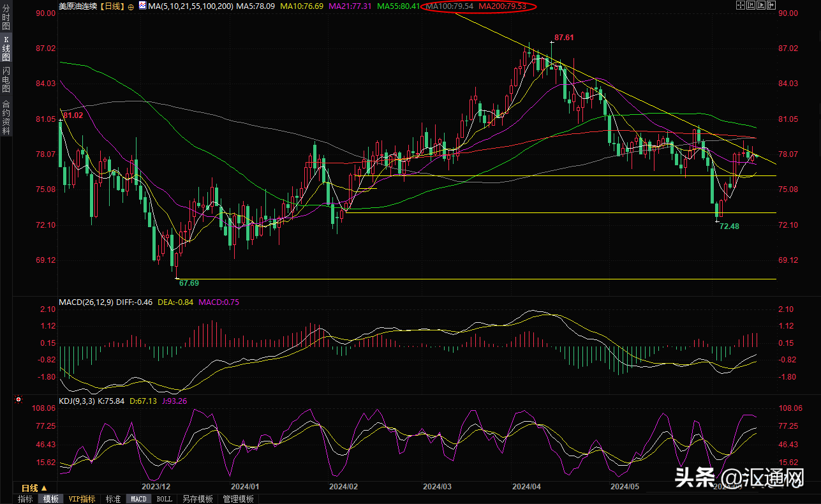The height and width of the screenshot is (504, 821).
Task: Click the play-forward chart range icon
Action: click(x=761, y=6)
